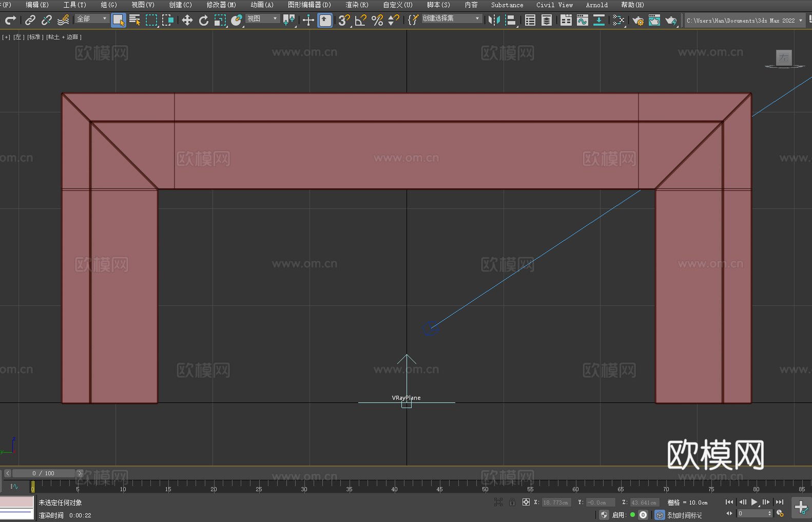The width and height of the screenshot is (812, 522).
Task: Click the Mirror tool icon
Action: tap(494, 20)
